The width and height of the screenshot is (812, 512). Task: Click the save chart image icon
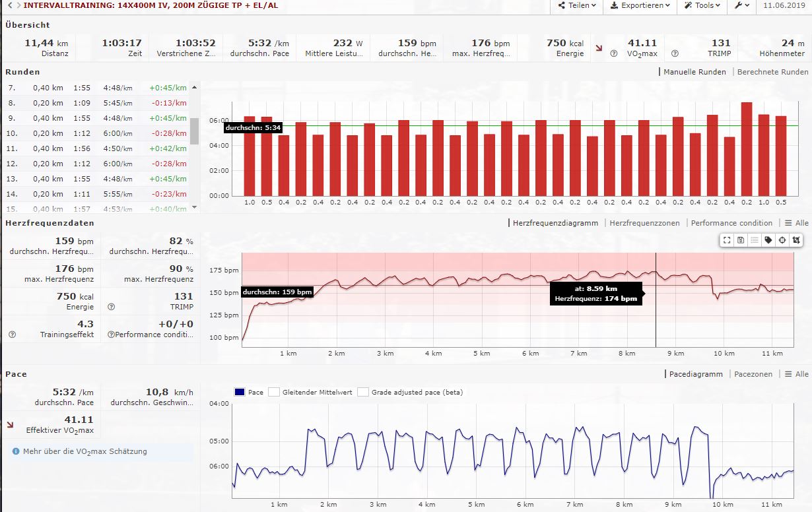click(741, 240)
